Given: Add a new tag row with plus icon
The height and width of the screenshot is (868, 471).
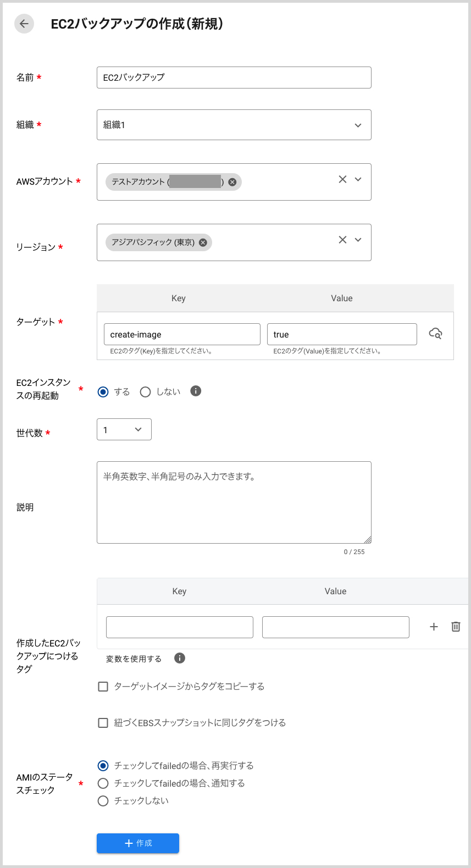Looking at the screenshot, I should [x=434, y=627].
